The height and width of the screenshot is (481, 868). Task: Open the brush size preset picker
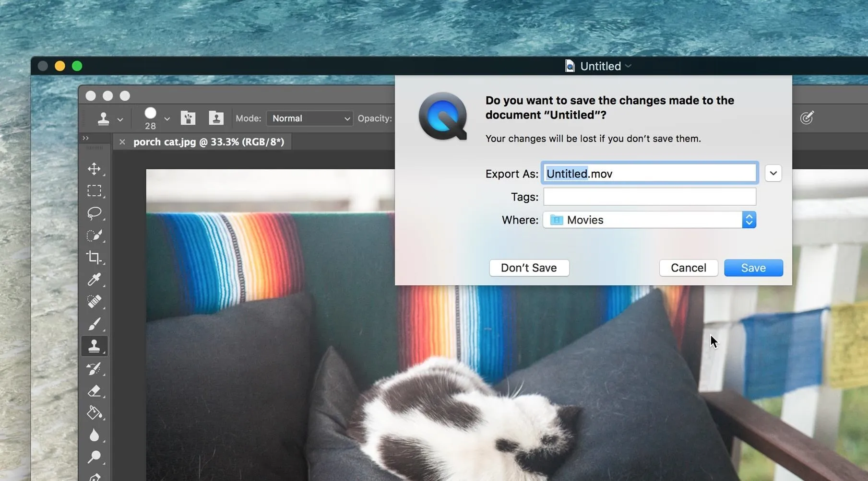(x=167, y=119)
